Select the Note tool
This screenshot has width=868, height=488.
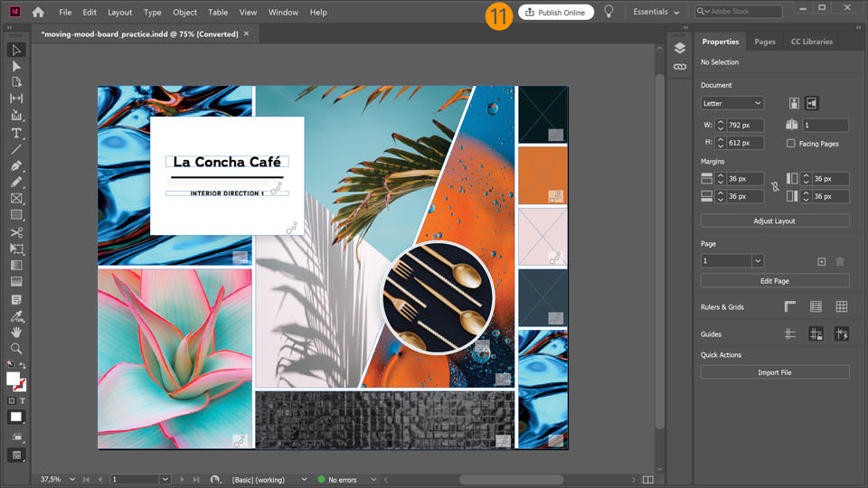click(16, 299)
